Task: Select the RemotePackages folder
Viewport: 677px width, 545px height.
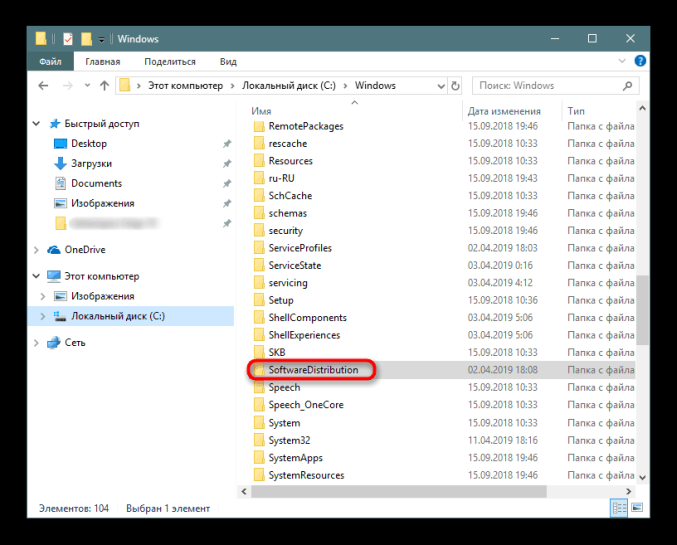Action: click(x=306, y=126)
